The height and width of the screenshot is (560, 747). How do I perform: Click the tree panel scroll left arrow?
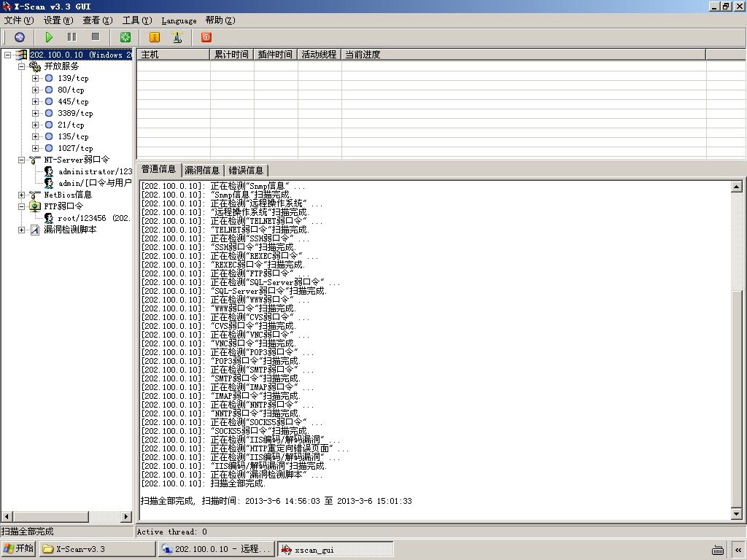[x=7, y=517]
